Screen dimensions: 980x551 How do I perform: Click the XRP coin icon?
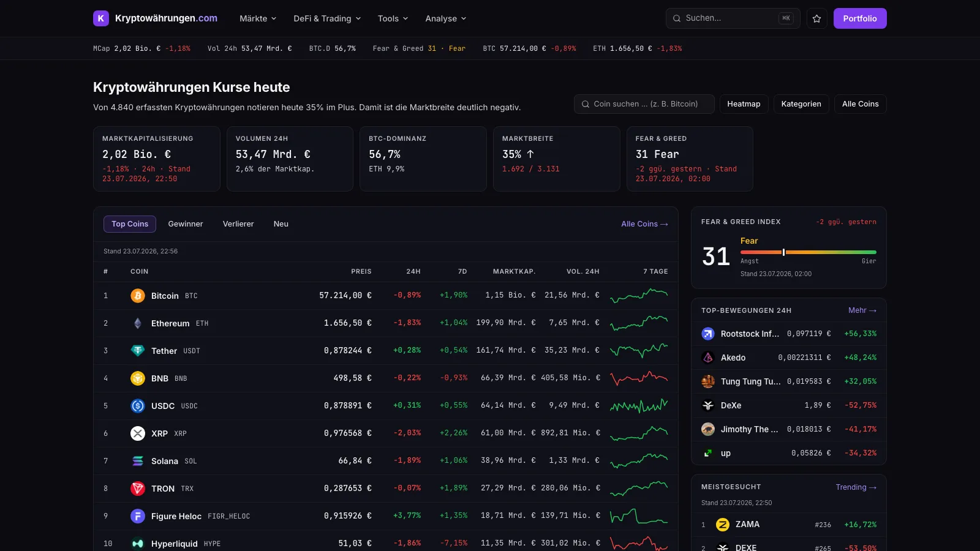138,433
